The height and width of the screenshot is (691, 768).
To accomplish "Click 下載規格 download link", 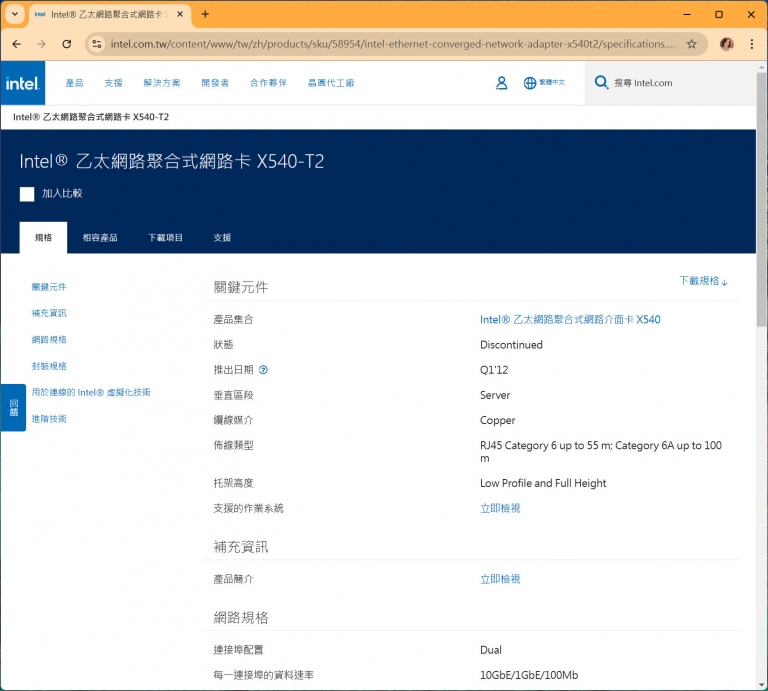I will pyautogui.click(x=703, y=281).
